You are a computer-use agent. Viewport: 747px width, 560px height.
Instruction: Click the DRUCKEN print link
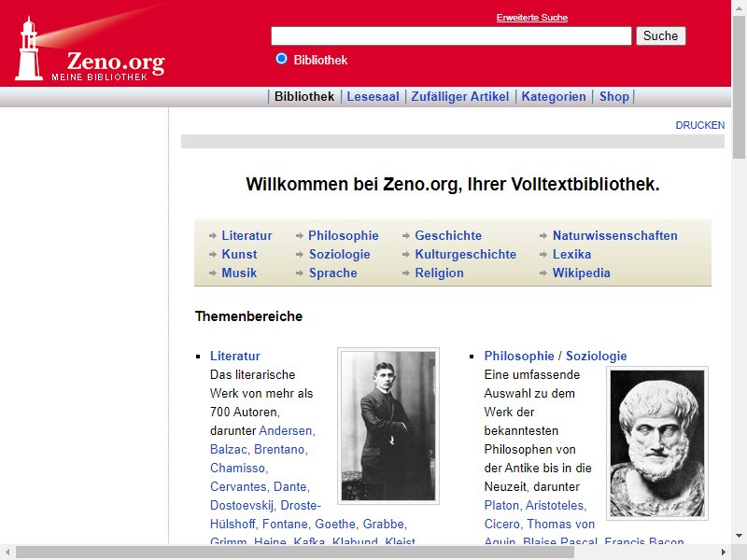tap(699, 125)
